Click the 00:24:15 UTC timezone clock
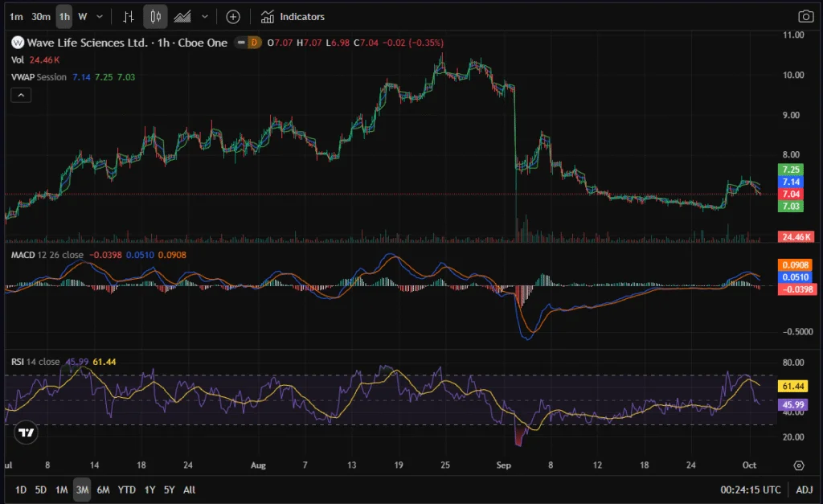 pos(751,490)
